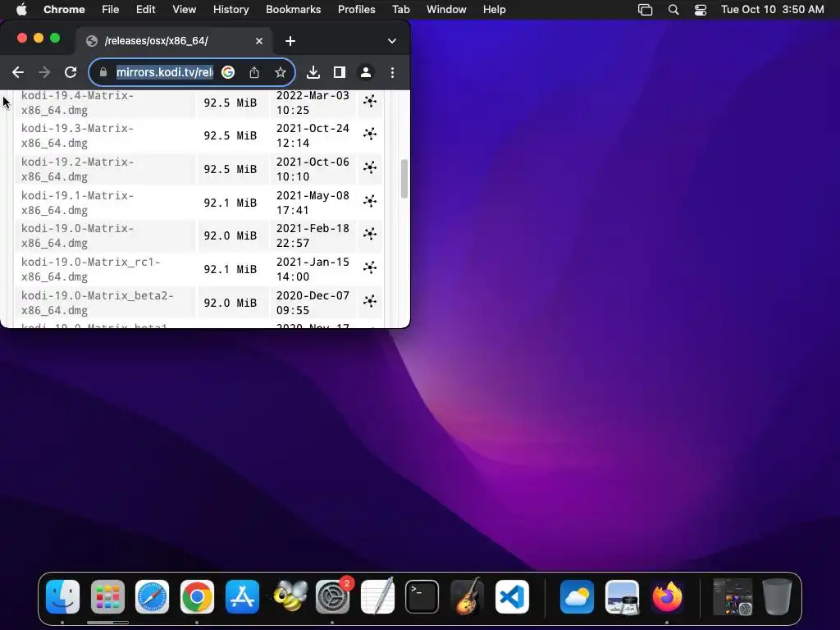Screen dimensions: 840x630
Task: Open the Apple menu
Action: tap(21, 10)
